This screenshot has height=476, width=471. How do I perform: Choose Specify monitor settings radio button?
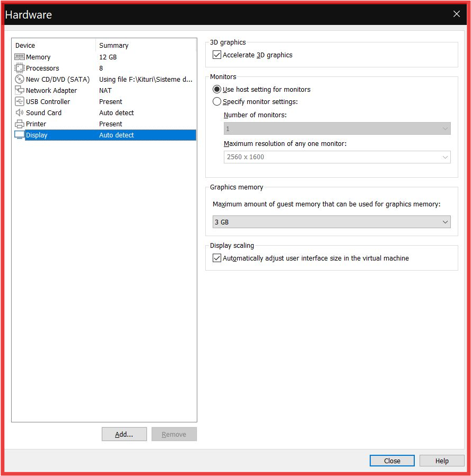point(217,101)
